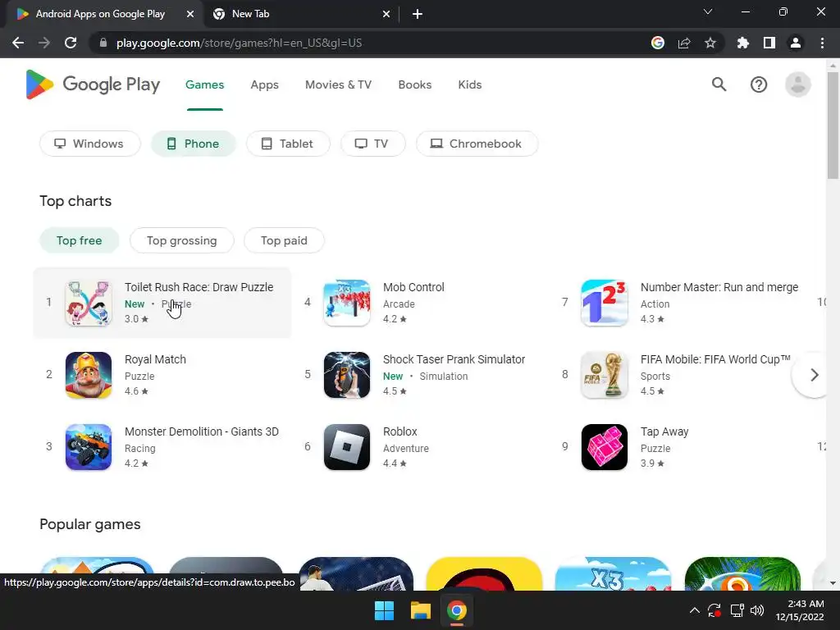The image size is (840, 630).
Task: Select the Top grossing chart
Action: [181, 240]
